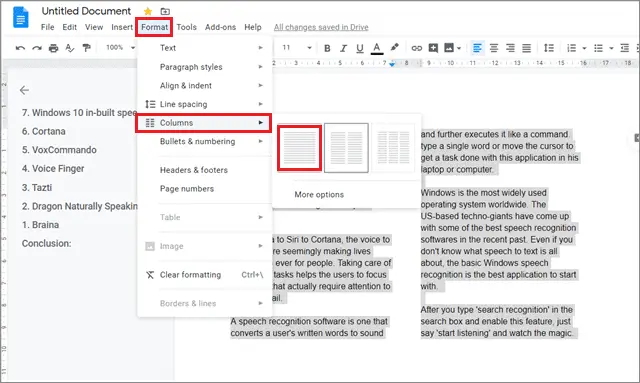Click the Google Docs home icon
Screen dimensions: 640x383
point(21,18)
